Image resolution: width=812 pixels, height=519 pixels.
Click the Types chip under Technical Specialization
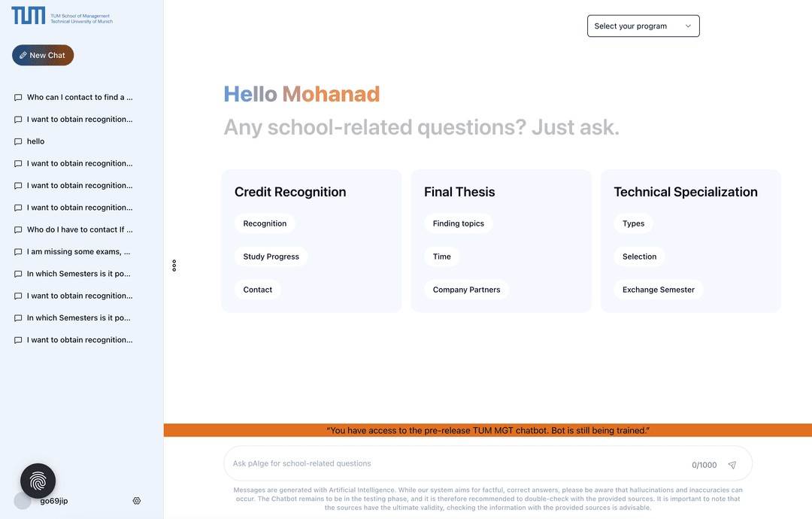point(633,223)
